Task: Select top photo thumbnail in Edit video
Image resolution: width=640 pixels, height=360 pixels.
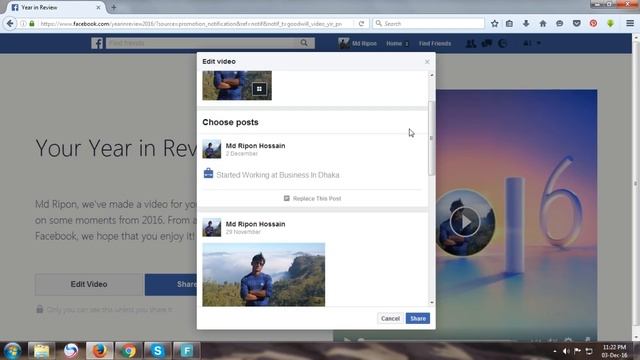Action: 237,85
